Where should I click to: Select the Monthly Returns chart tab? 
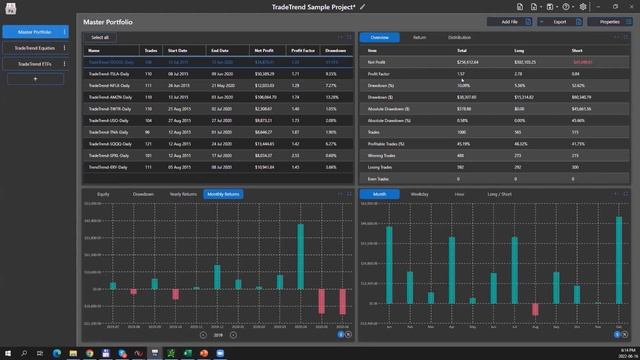point(223,194)
